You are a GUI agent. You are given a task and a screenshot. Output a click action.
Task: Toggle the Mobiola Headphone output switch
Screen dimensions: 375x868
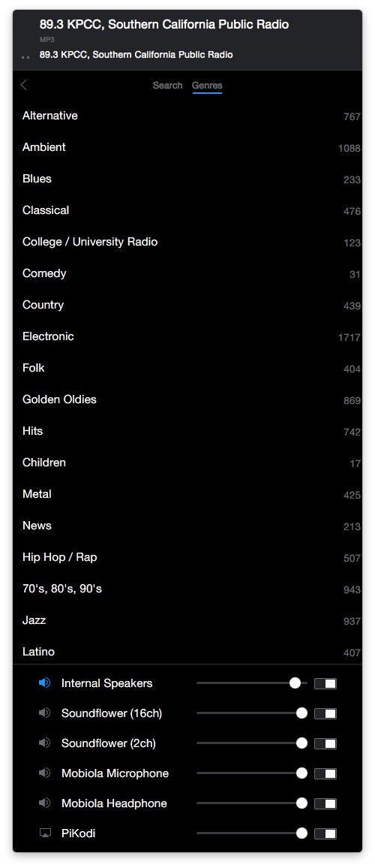tap(325, 803)
